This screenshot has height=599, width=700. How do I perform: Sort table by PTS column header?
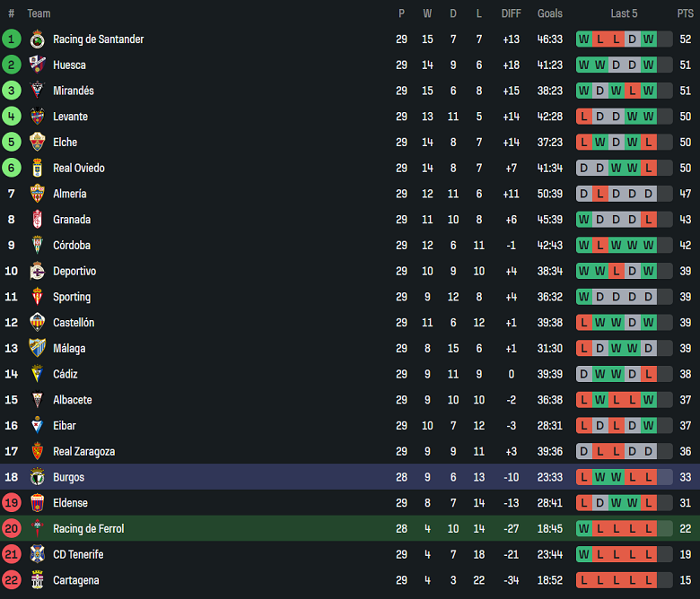686,13
